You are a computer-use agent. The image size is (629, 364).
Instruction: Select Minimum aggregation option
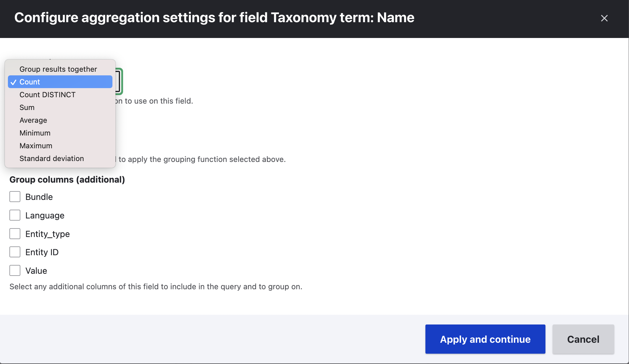[35, 133]
